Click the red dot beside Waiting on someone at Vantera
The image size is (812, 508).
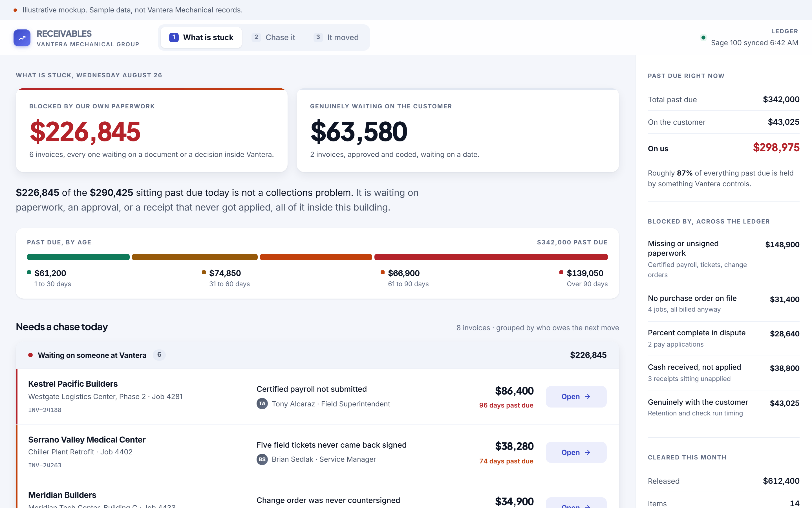click(30, 355)
